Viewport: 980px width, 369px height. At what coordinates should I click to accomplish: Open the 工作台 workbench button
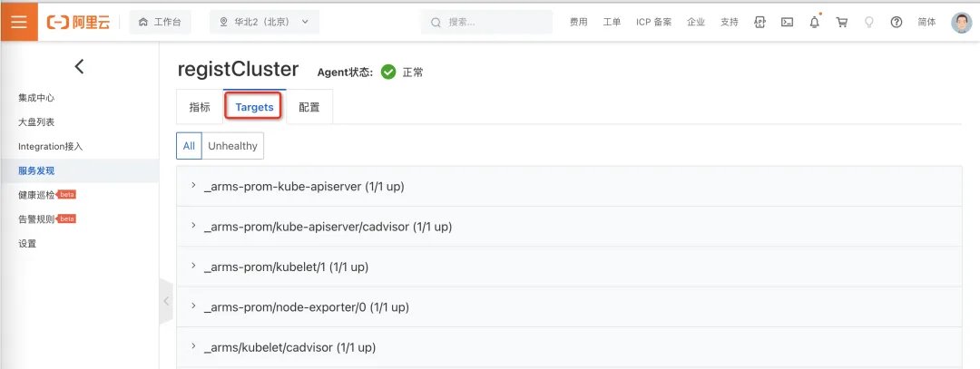160,22
